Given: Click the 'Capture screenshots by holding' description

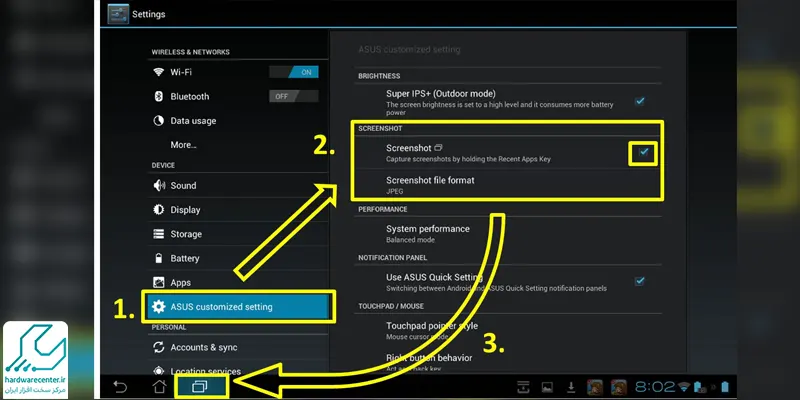Looking at the screenshot, I should pyautogui.click(x=468, y=159).
